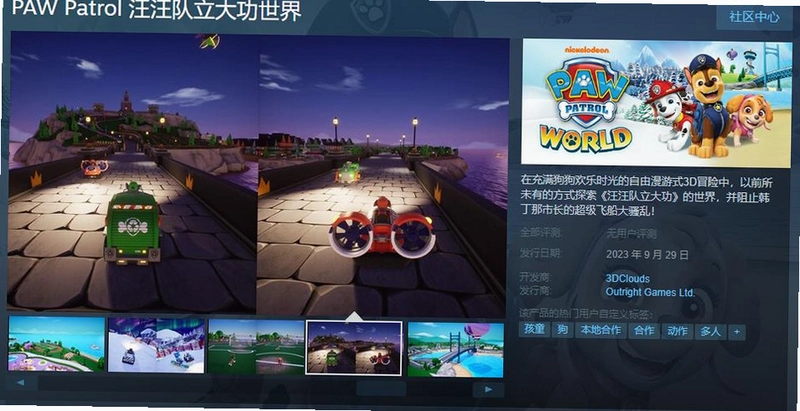The image size is (800, 411).
Task: Select the 合作 tag
Action: pyautogui.click(x=644, y=331)
